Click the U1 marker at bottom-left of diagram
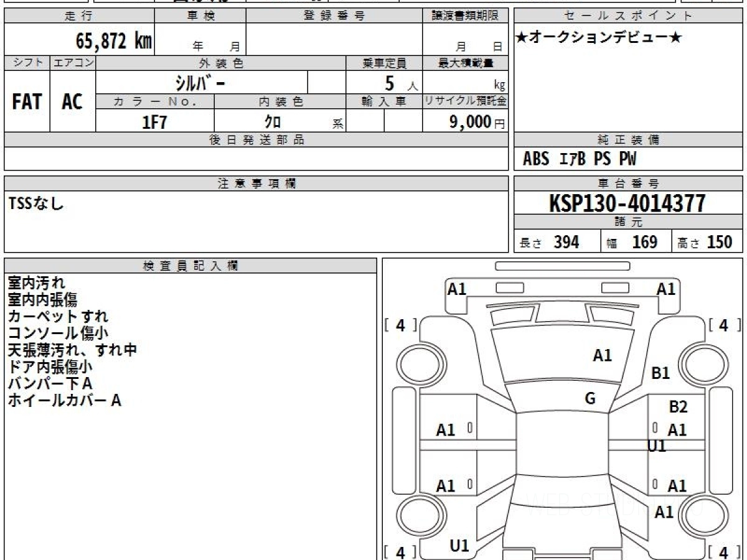Viewport: 747px width, 560px height. [x=459, y=546]
